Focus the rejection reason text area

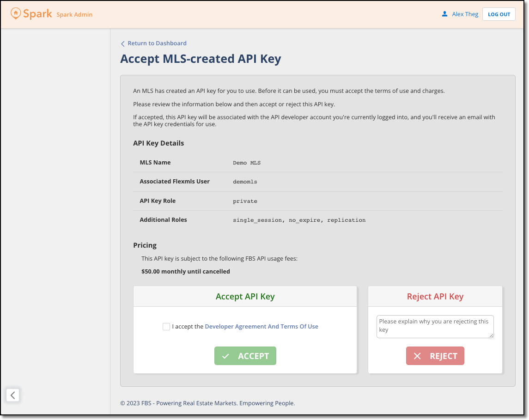(x=435, y=327)
